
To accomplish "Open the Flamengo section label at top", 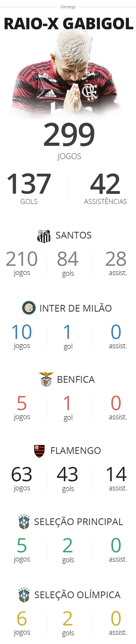I will click(68, 7).
